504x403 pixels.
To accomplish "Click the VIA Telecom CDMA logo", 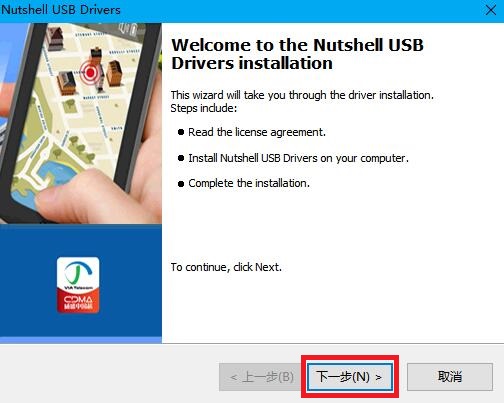I will coord(78,285).
